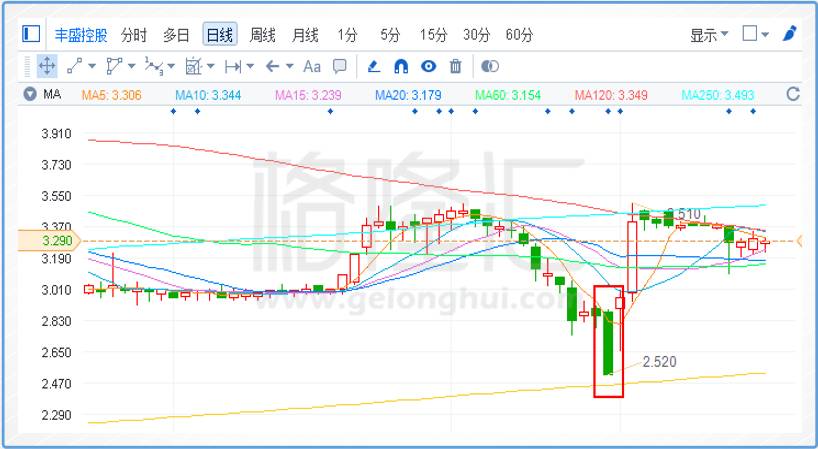
Task: Pick the polygon shape drawing tool
Action: coord(114,66)
